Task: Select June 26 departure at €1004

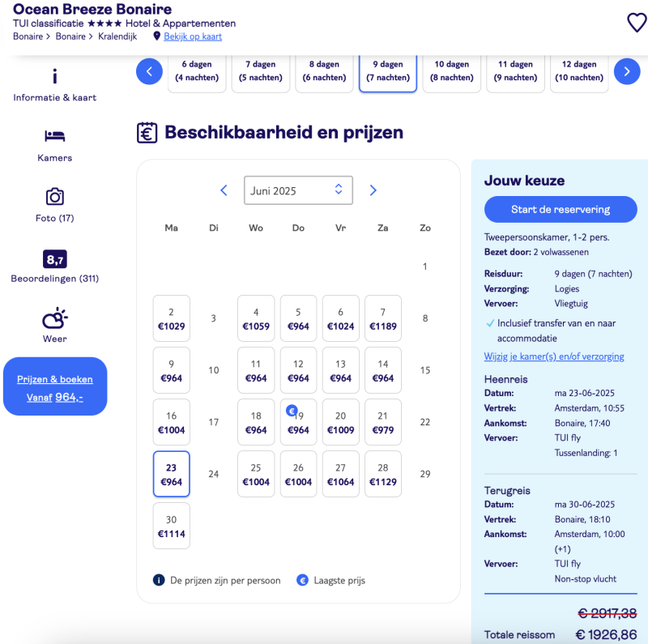Action: coord(298,474)
